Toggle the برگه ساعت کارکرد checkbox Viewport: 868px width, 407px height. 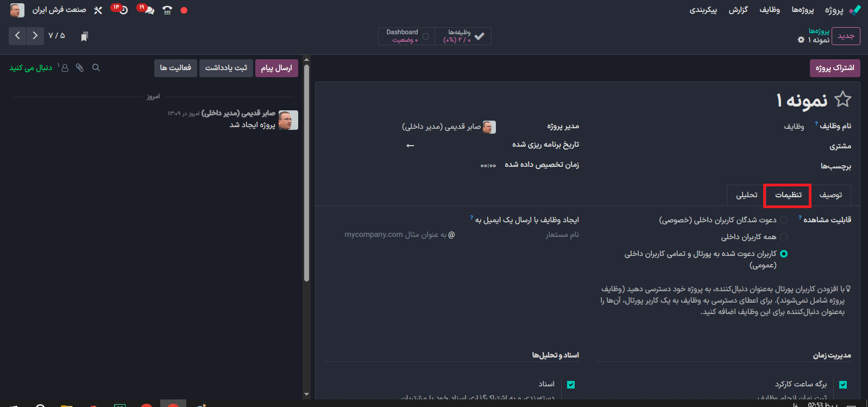pyautogui.click(x=843, y=385)
